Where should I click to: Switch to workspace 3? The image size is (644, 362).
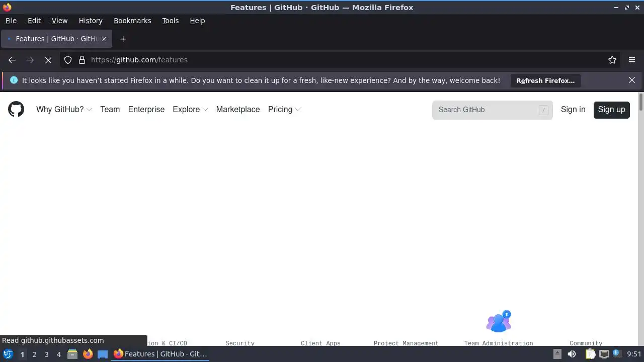tap(46, 354)
